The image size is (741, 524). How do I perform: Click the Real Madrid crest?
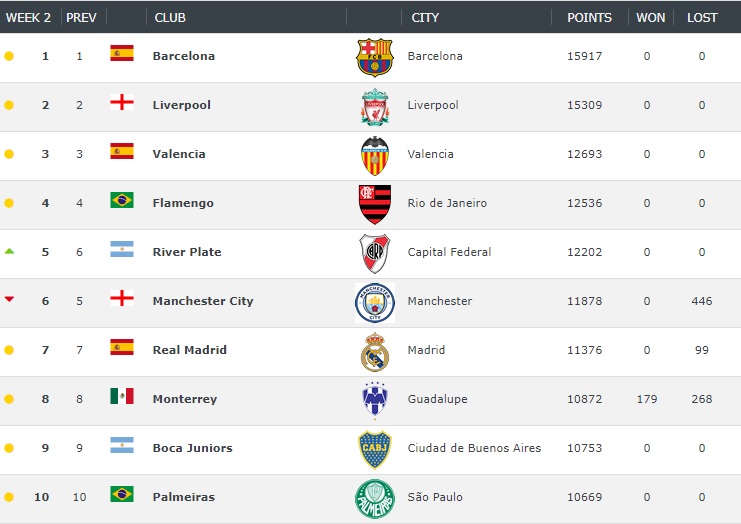coord(375,351)
